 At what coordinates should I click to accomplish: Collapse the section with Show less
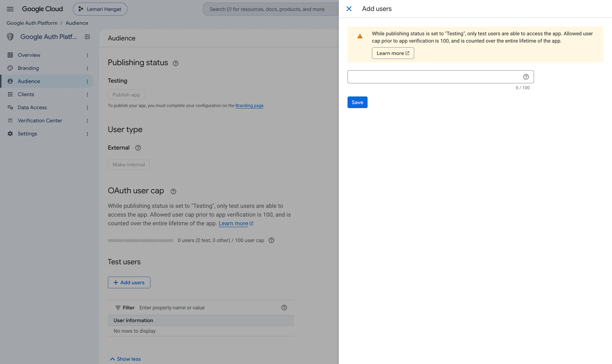click(125, 359)
